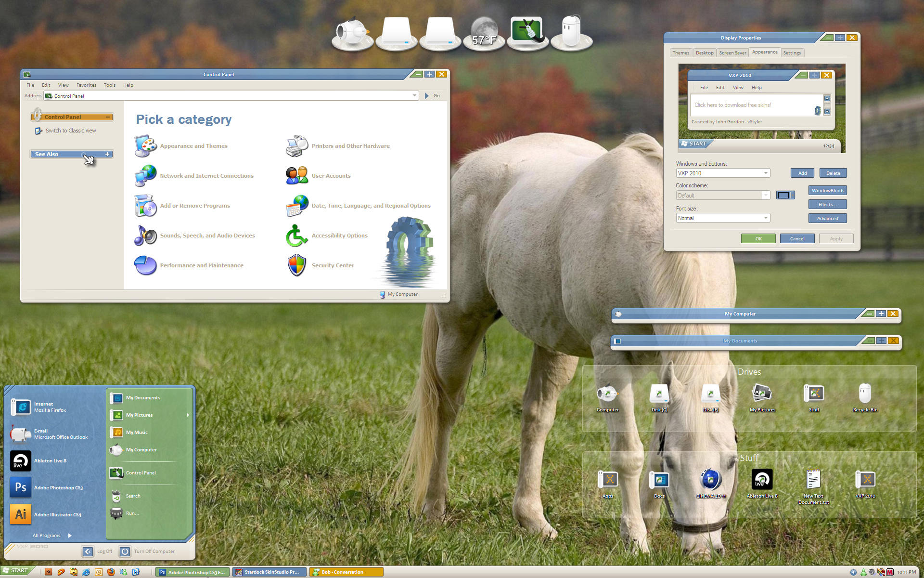Click the mouse icon in top dock
The width and height of the screenshot is (924, 578).
click(571, 32)
